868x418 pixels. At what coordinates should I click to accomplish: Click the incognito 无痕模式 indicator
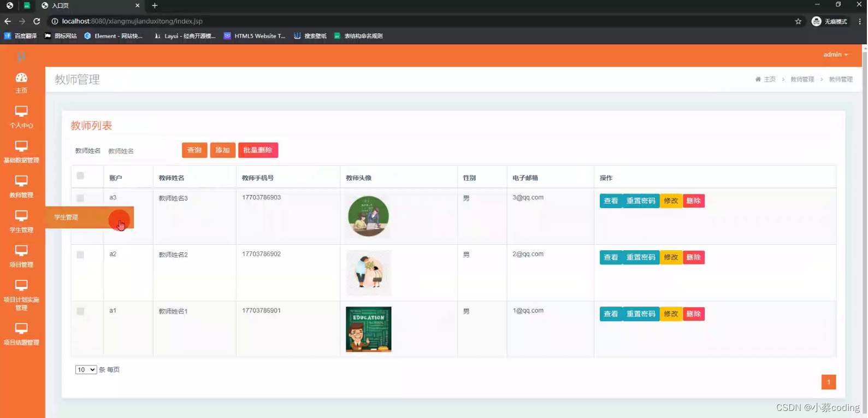point(829,21)
